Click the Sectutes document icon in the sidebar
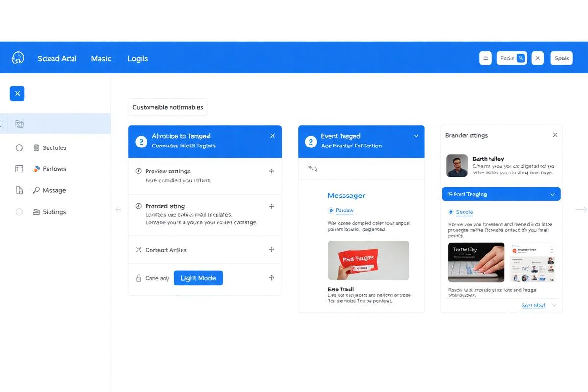 (36, 147)
